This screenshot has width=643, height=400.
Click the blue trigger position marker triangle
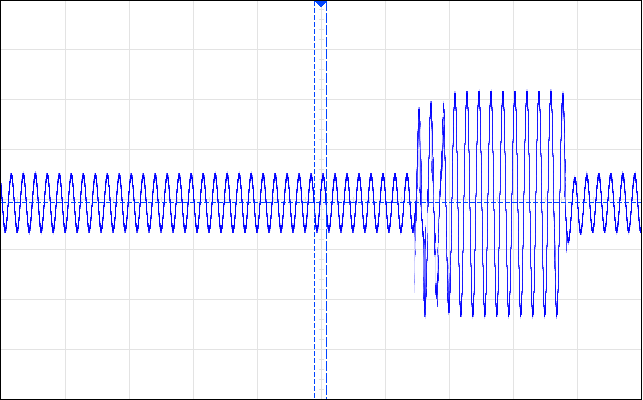(x=321, y=4)
